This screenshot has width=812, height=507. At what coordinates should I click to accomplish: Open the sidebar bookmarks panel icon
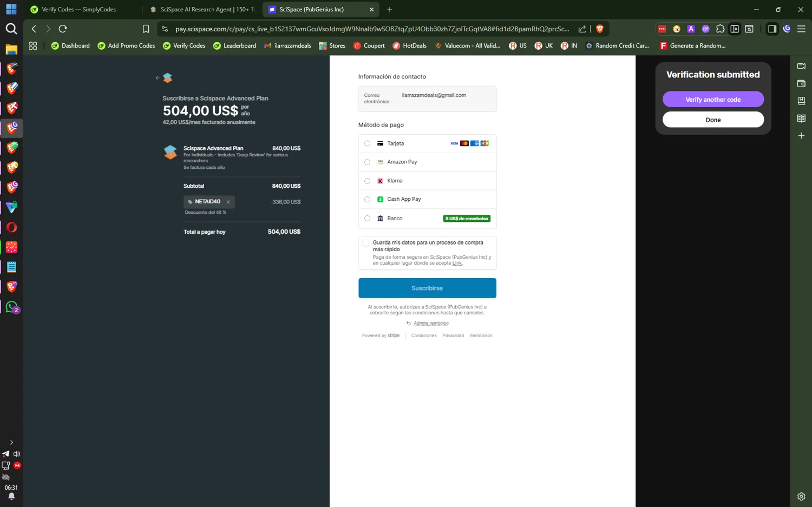point(801,101)
